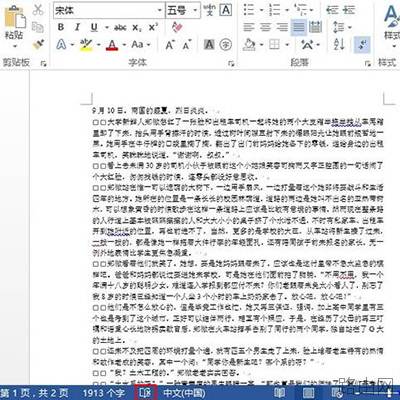Apply paragraph shading (paint bucket)
This screenshot has height=400, width=400.
tap(249, 44)
